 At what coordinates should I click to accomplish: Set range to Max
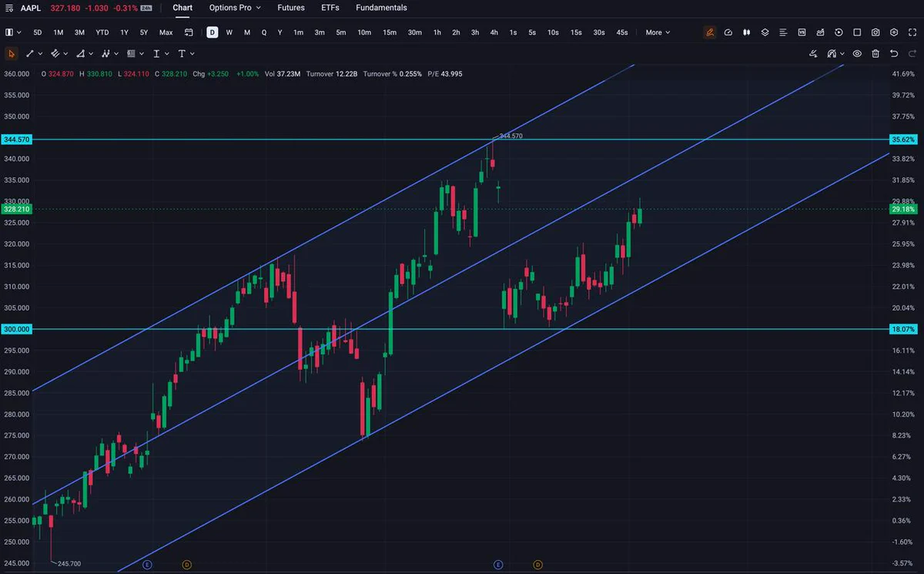(x=166, y=32)
